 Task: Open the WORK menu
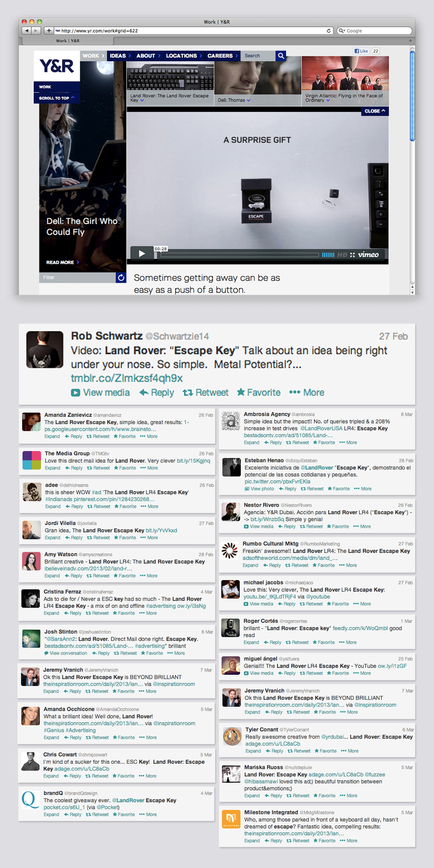93,56
